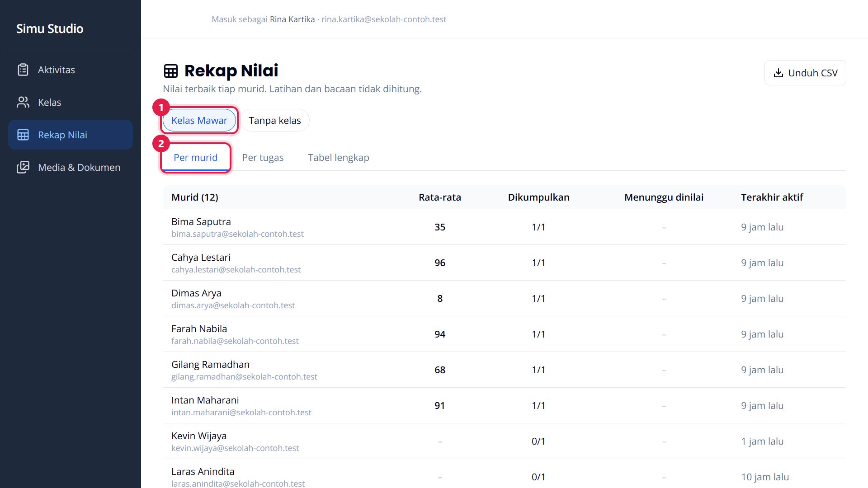The width and height of the screenshot is (868, 488).
Task: Click Kevin Wijaya's 0/1 submitted value
Action: click(x=538, y=441)
